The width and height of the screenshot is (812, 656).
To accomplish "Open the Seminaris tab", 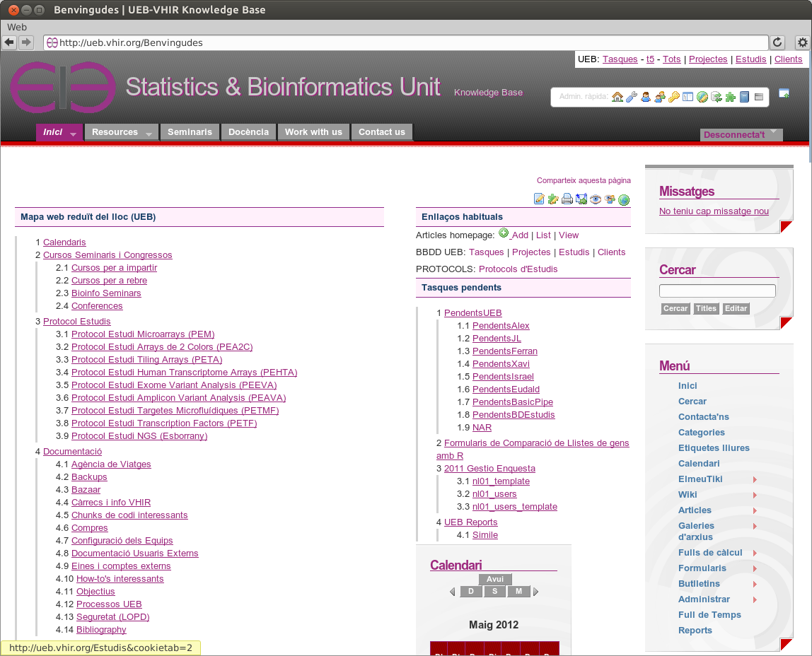I will click(x=190, y=132).
